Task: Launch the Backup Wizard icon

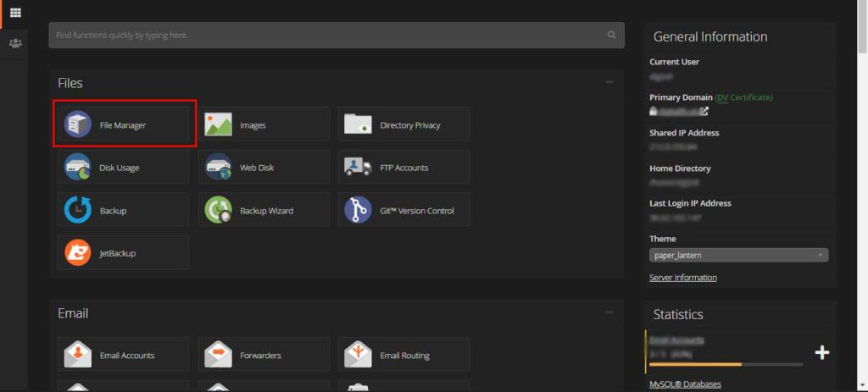Action: [218, 210]
